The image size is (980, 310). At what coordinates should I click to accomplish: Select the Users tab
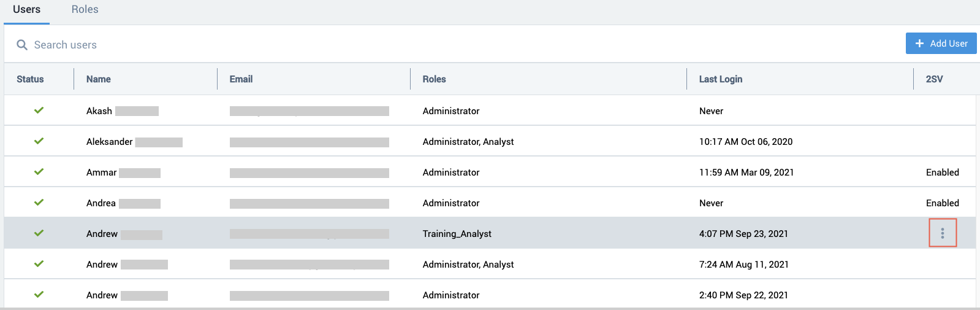click(x=26, y=10)
